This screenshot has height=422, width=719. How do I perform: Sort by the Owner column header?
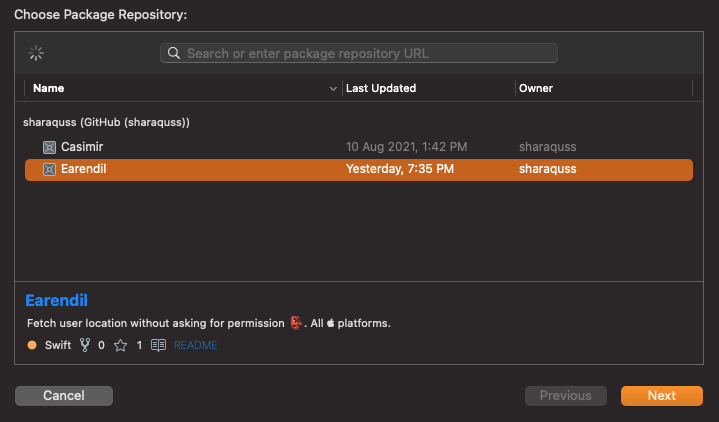point(536,88)
